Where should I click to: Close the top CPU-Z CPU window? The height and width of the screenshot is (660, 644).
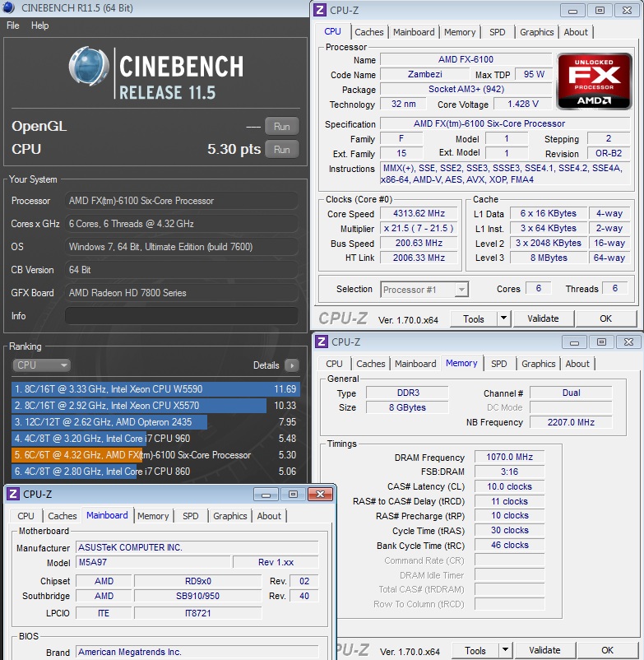coord(627,11)
